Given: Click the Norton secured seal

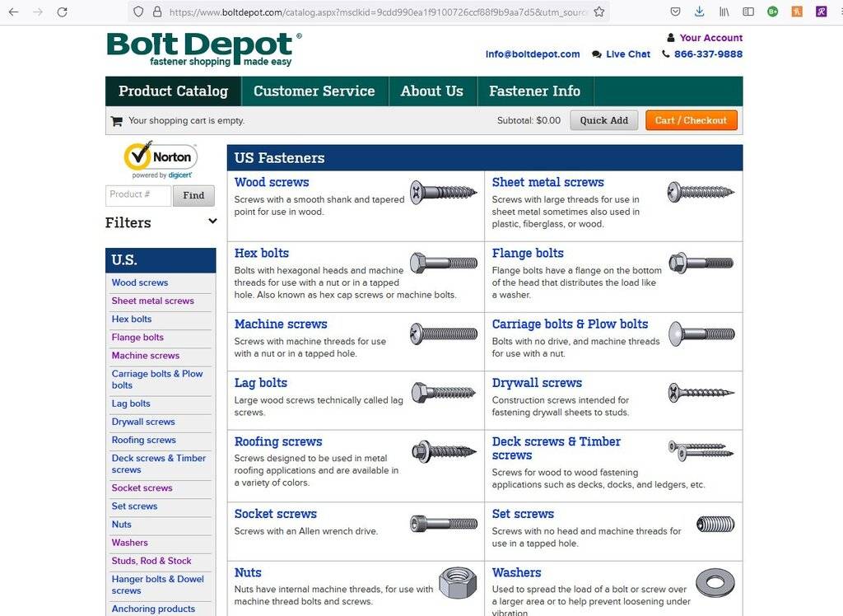Looking at the screenshot, I should pos(159,156).
